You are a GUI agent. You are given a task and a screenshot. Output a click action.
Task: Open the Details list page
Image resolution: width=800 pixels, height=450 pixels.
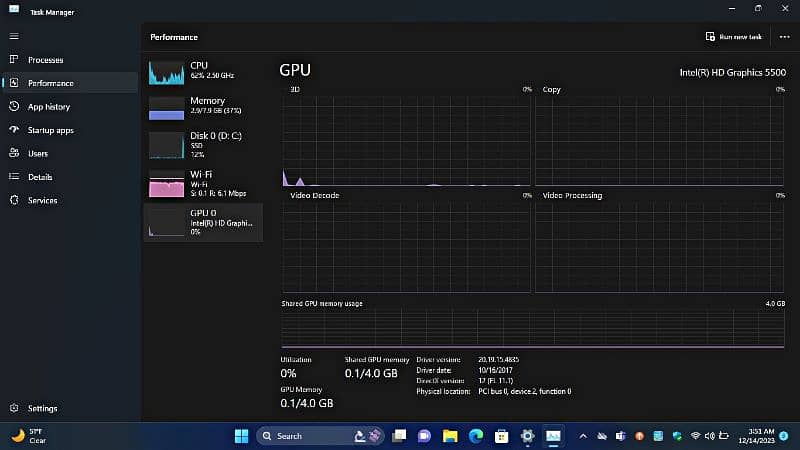click(x=39, y=177)
